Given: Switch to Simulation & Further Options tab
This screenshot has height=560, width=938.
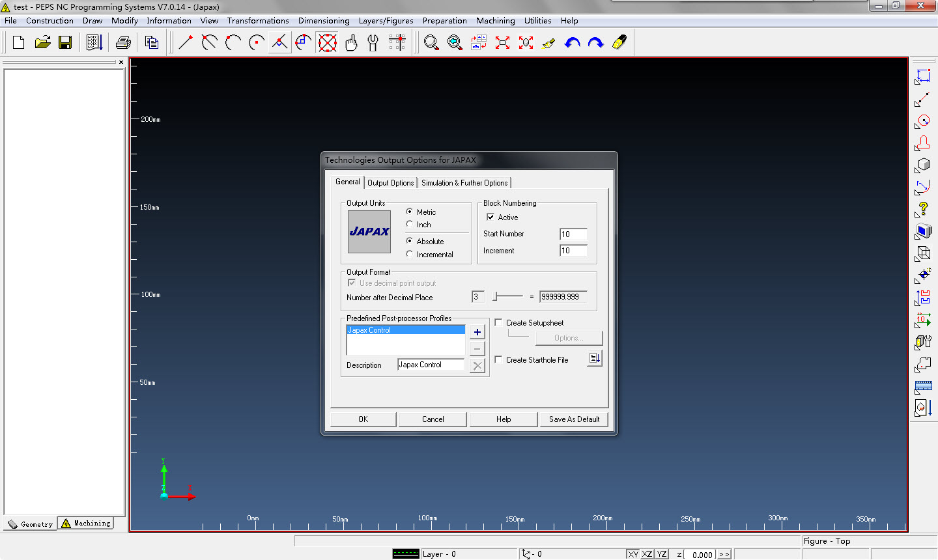Looking at the screenshot, I should [464, 183].
